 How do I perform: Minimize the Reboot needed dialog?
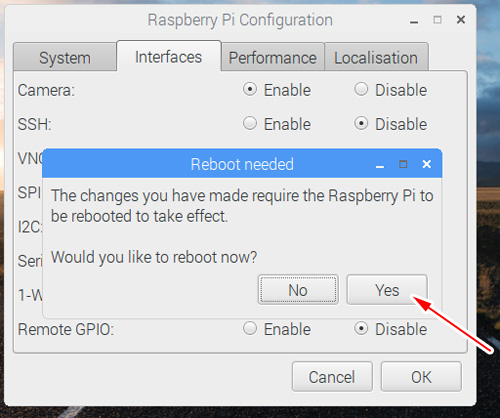click(x=380, y=166)
